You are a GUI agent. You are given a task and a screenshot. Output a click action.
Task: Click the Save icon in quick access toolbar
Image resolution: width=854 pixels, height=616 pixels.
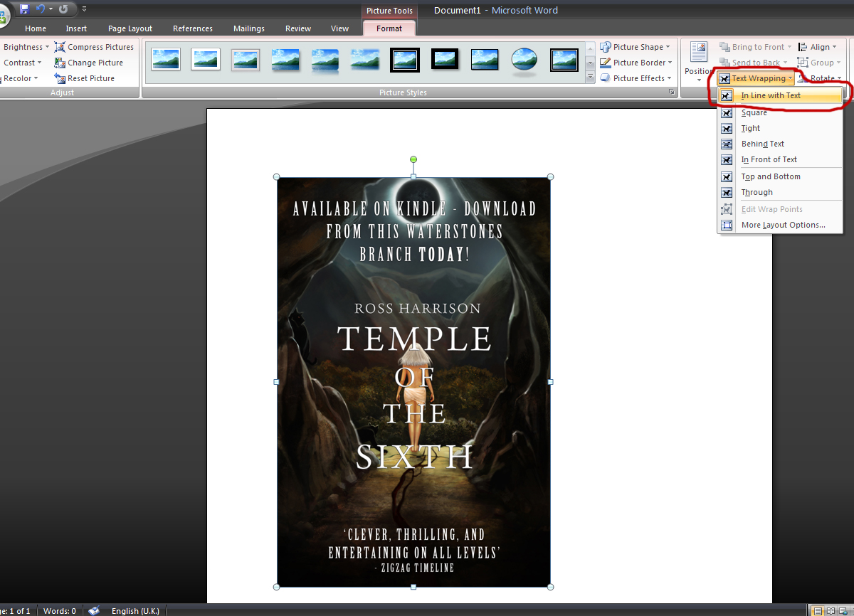[24, 9]
